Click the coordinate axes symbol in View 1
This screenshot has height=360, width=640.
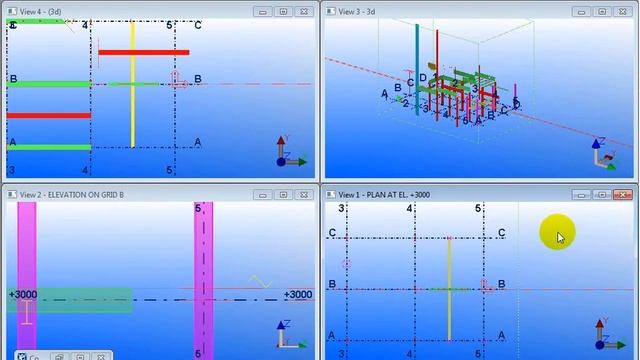(611, 335)
